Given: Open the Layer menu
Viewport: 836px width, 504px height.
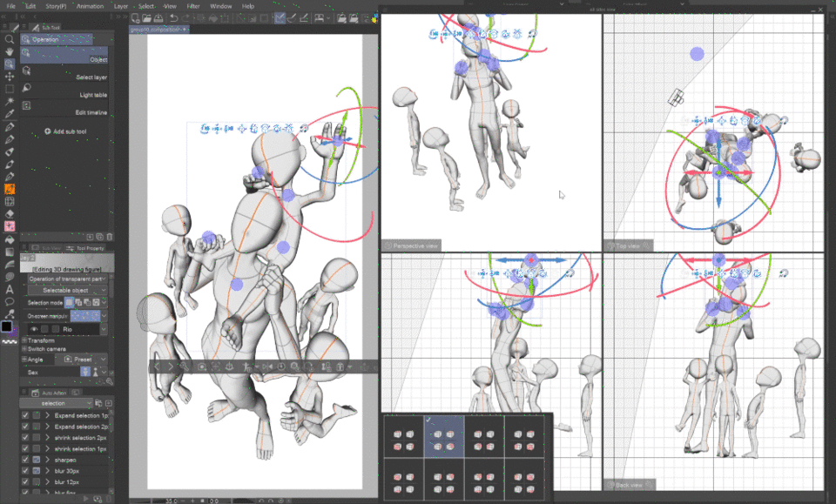Looking at the screenshot, I should tap(120, 6).
